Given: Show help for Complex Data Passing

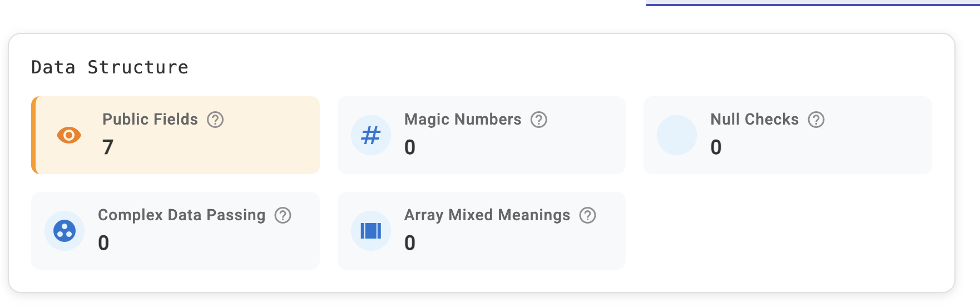Looking at the screenshot, I should point(283,215).
